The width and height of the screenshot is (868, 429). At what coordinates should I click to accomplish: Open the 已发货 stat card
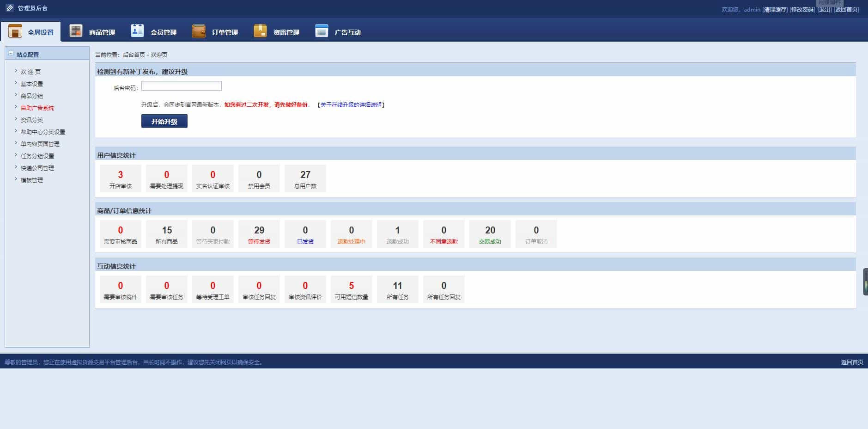click(x=305, y=234)
